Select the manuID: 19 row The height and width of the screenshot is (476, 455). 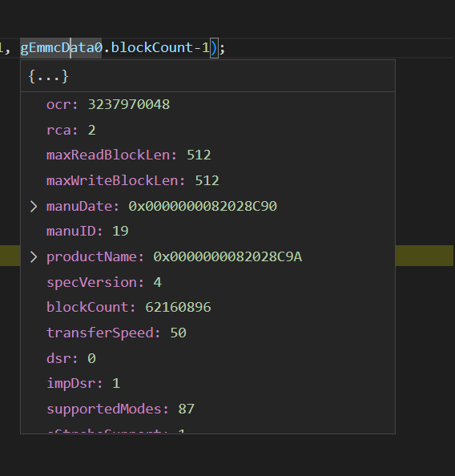pyautogui.click(x=207, y=232)
